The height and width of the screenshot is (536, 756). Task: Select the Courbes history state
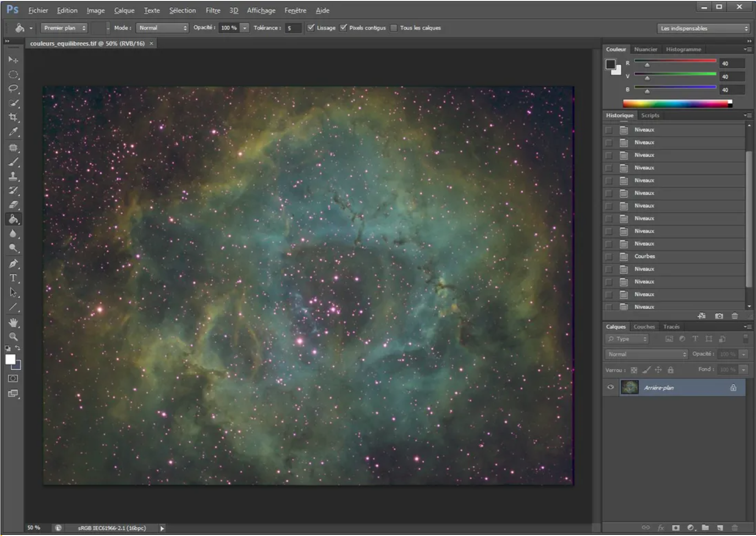coord(644,256)
